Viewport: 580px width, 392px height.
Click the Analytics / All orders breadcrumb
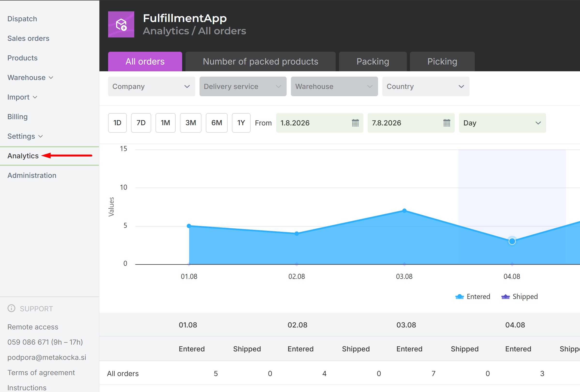coord(194,31)
